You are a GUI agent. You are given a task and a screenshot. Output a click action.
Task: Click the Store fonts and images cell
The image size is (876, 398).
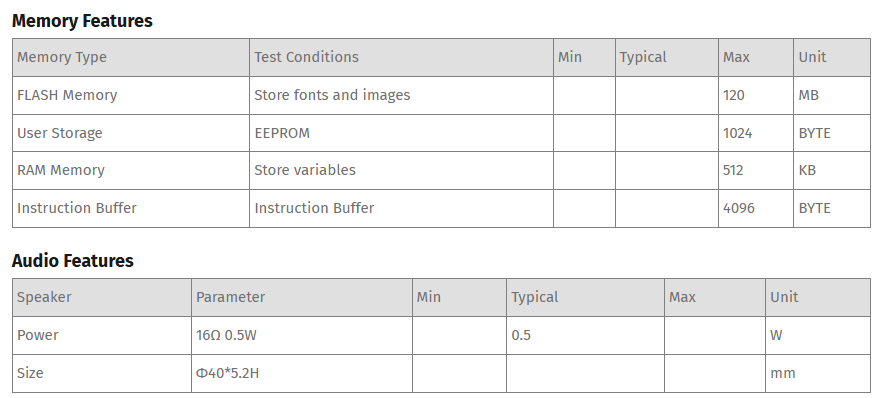point(401,96)
